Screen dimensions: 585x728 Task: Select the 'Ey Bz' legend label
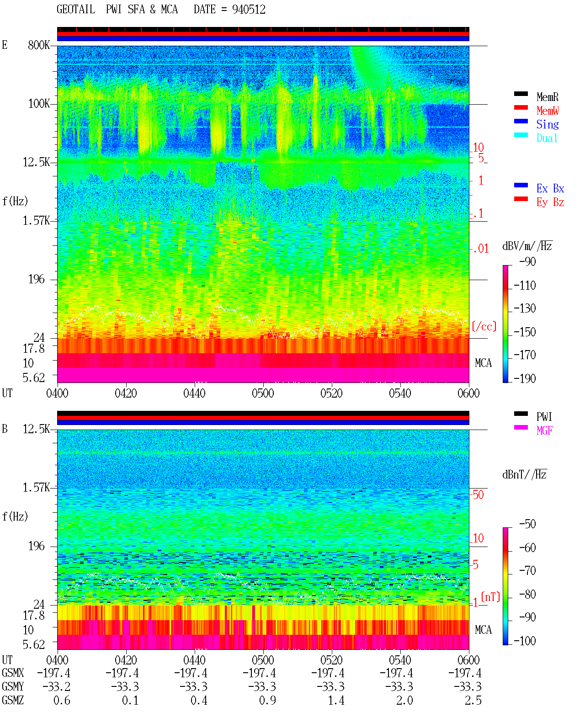point(550,202)
